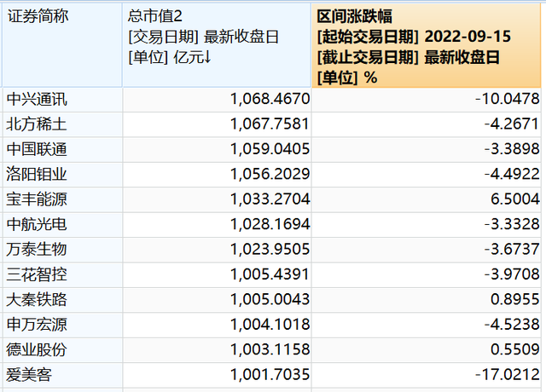Click the 证券简称 column header
This screenshot has height=392, width=546.
click(x=62, y=45)
